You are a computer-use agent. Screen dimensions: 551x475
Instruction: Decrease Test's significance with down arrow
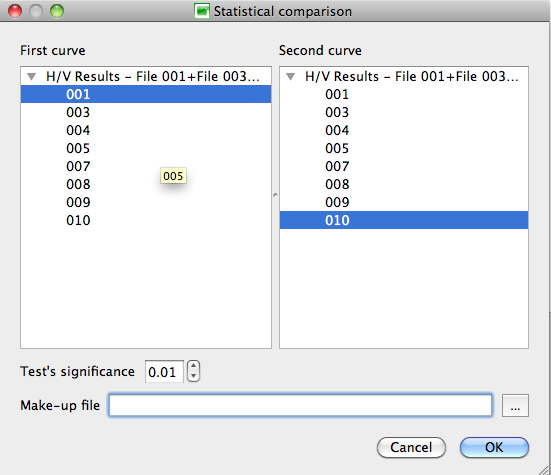click(193, 376)
